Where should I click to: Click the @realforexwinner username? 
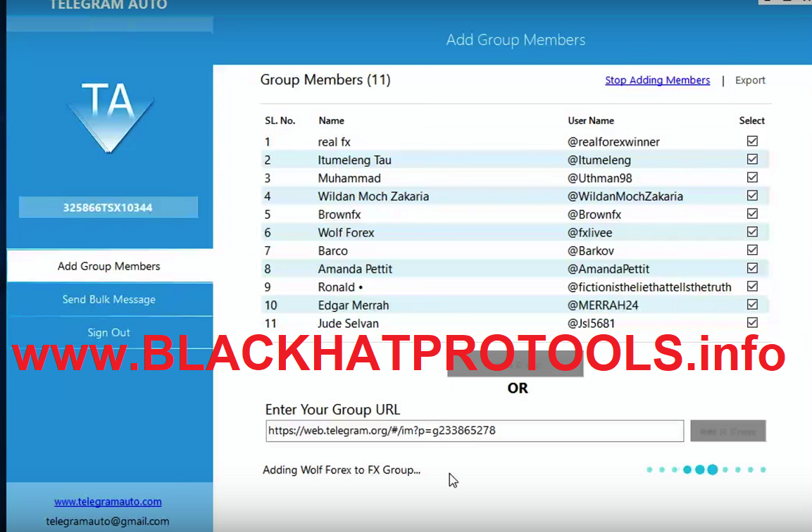tap(613, 142)
